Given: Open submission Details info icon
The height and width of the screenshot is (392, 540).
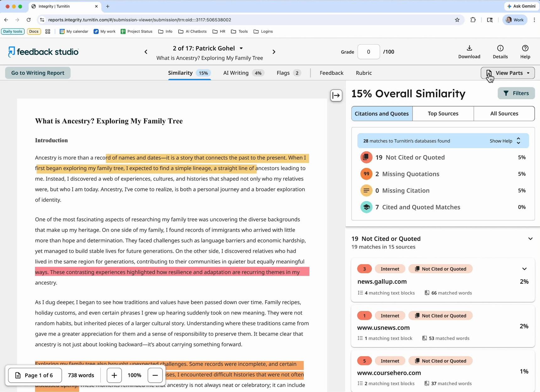Looking at the screenshot, I should pos(500,48).
